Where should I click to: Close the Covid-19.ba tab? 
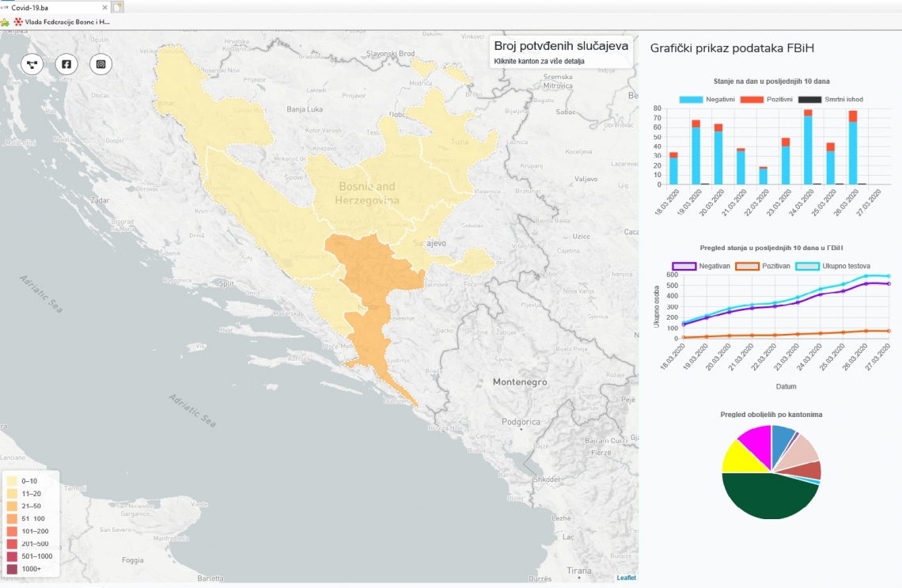click(x=104, y=7)
